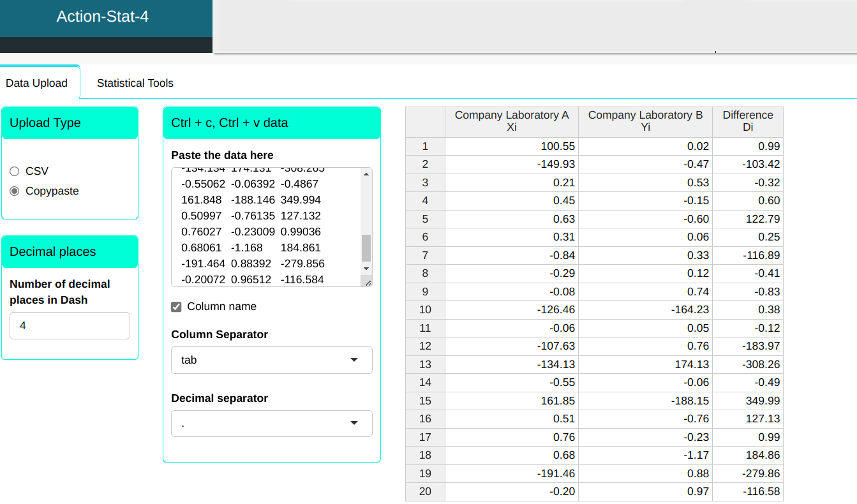Switch to the Statistical Tools tab

pyautogui.click(x=135, y=83)
